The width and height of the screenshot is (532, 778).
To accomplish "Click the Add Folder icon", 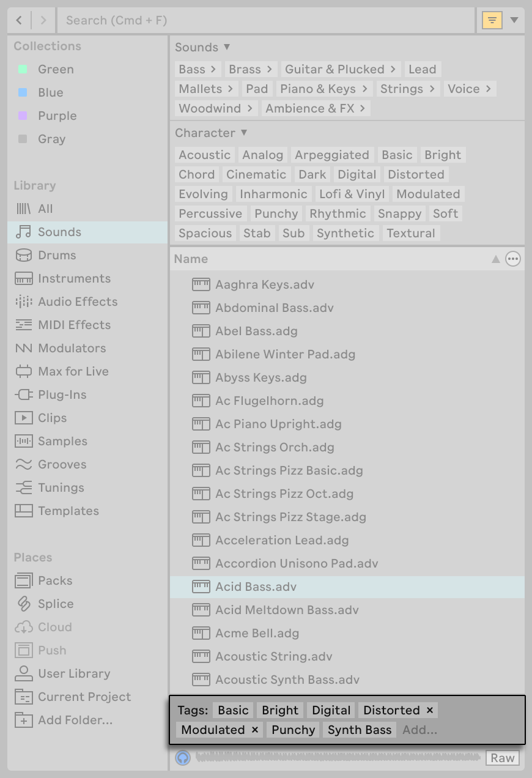I will click(x=23, y=720).
